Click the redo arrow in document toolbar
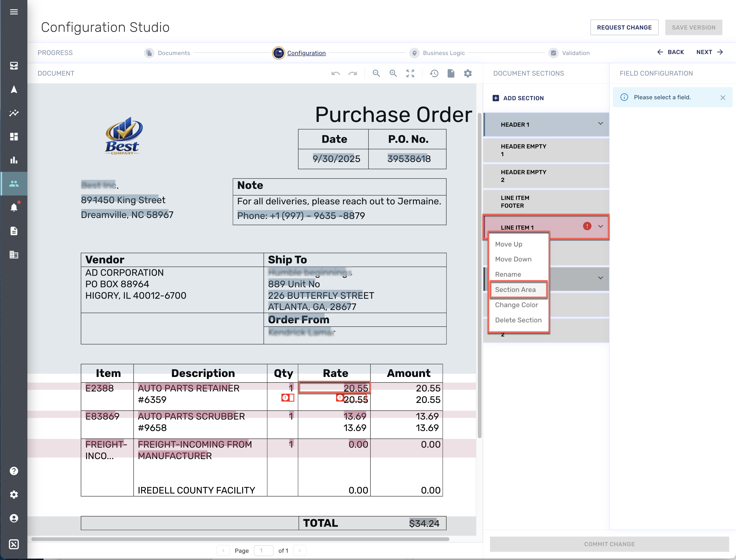Image resolution: width=736 pixels, height=560 pixels. (x=353, y=73)
